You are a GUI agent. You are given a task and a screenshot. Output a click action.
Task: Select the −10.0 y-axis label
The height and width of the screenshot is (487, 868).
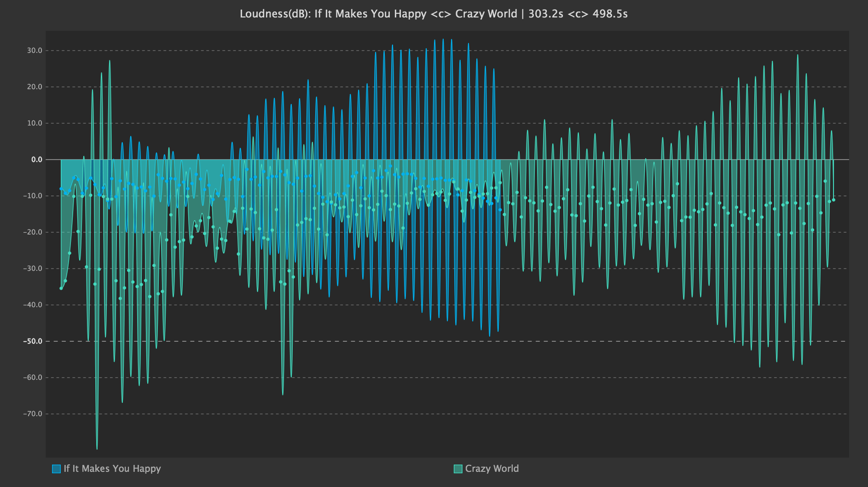(33, 196)
